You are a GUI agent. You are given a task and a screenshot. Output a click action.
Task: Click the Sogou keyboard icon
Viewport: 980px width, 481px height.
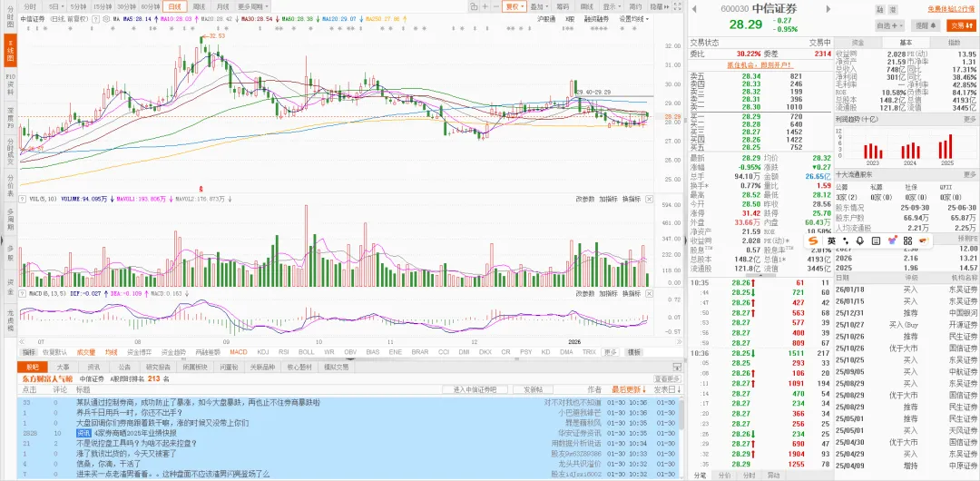click(x=877, y=240)
